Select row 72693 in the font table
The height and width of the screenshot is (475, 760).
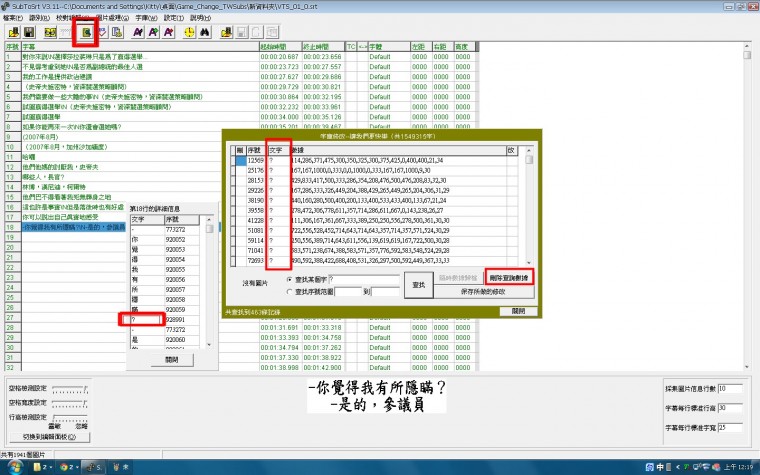376,261
